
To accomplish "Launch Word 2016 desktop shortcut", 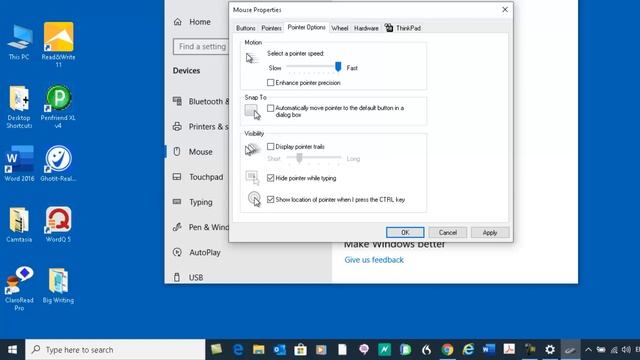I will [x=19, y=163].
